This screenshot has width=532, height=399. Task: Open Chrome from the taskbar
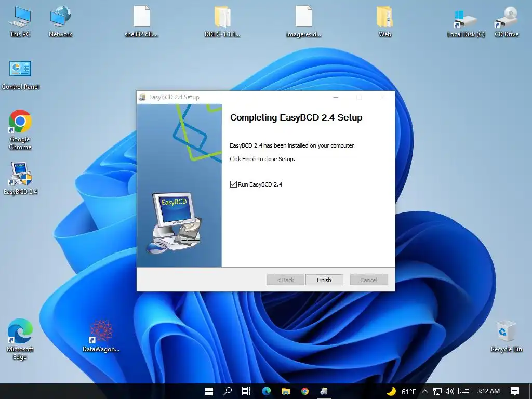pos(305,391)
